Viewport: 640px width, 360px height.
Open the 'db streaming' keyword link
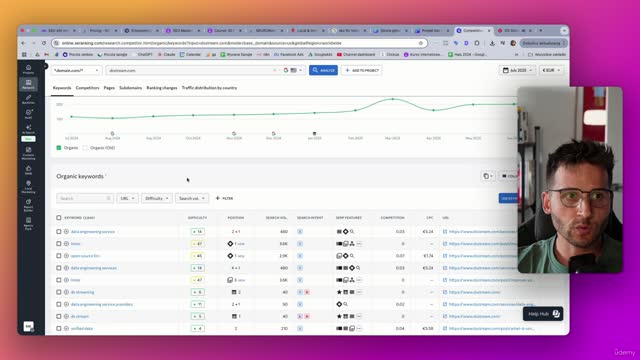[82, 292]
